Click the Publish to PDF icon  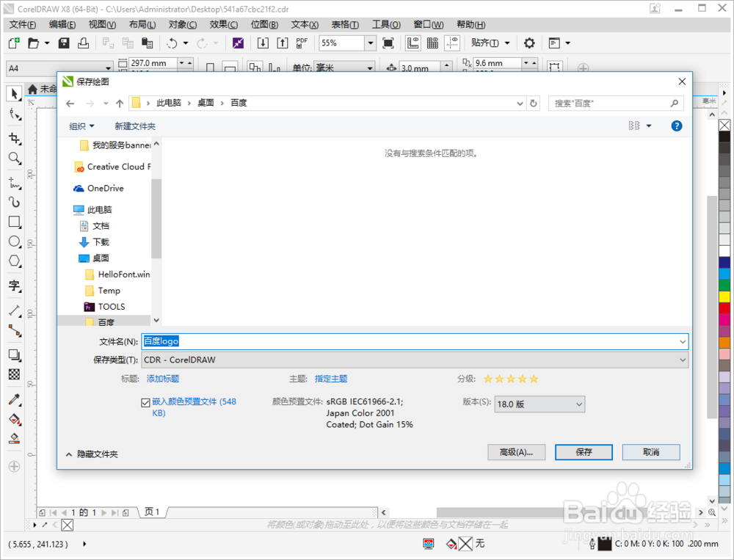pos(302,43)
